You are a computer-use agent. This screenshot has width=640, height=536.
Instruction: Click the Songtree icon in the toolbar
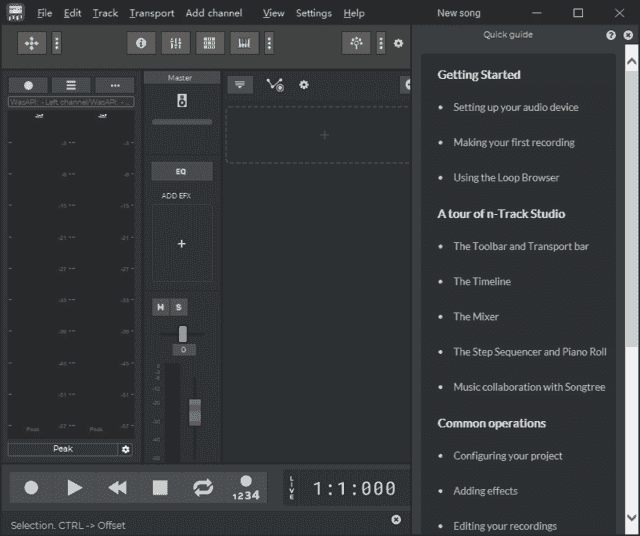tap(356, 44)
